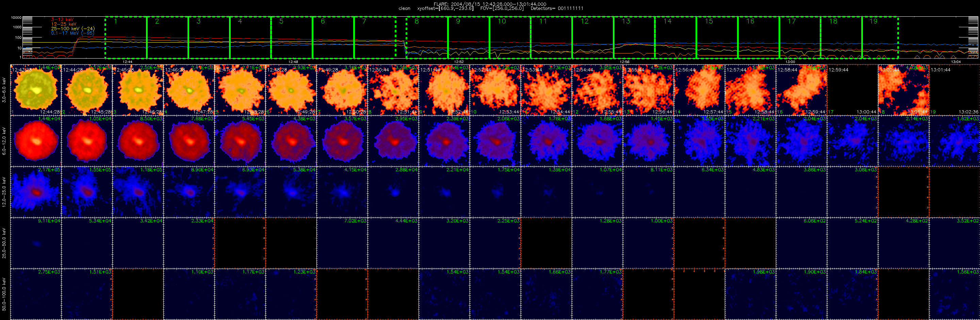The image size is (980, 320).
Task: Open the 12-25 keV image labeled 2.88E+04
Action: point(393,192)
